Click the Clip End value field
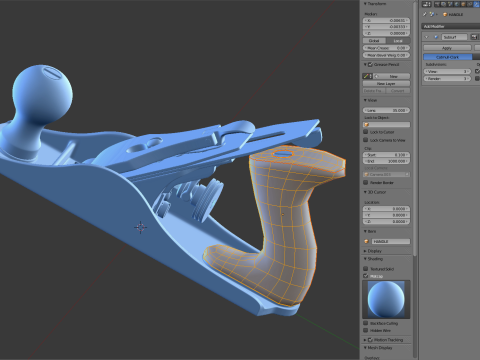The height and width of the screenshot is (360, 480). [x=386, y=161]
